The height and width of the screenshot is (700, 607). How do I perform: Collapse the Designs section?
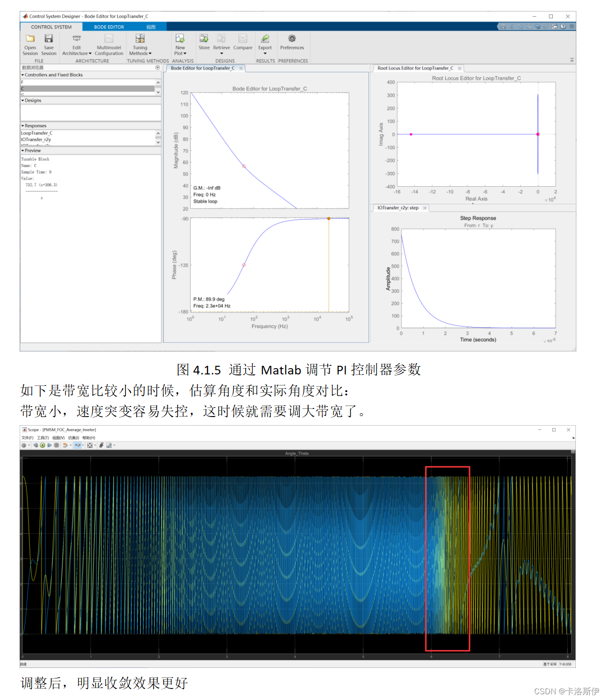[23, 101]
